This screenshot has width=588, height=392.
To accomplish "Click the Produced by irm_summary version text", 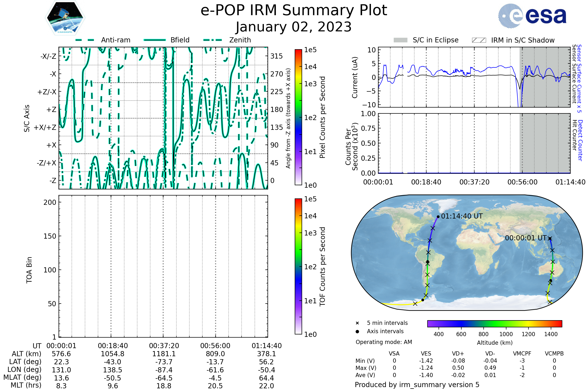I will click(x=417, y=385).
